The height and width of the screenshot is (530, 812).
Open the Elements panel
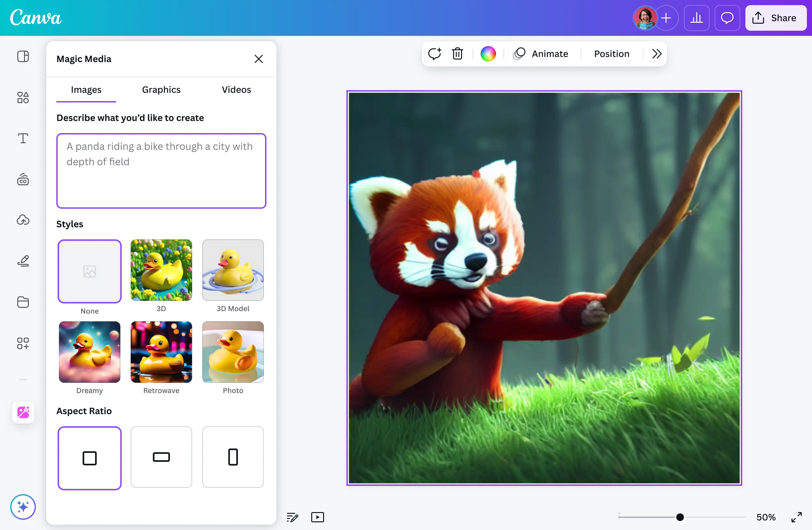tap(22, 98)
